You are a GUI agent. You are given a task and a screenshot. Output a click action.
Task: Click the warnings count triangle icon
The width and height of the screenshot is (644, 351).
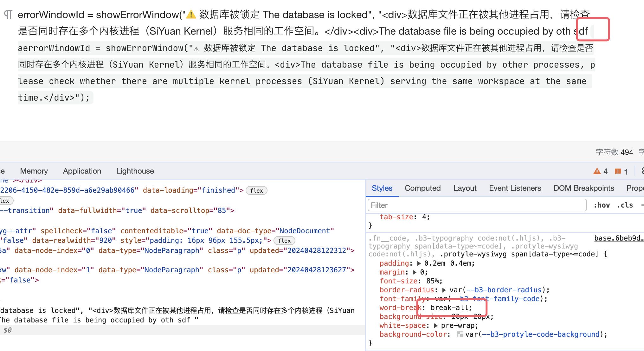pos(597,171)
